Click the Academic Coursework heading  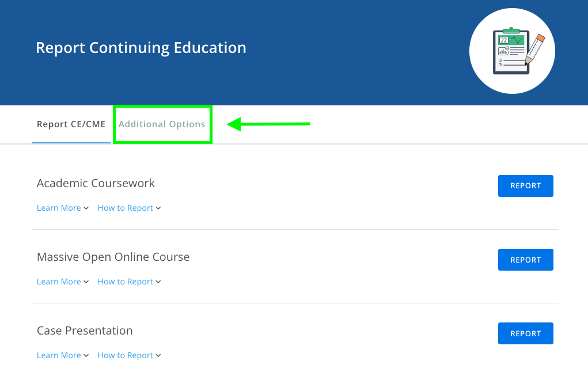(96, 184)
